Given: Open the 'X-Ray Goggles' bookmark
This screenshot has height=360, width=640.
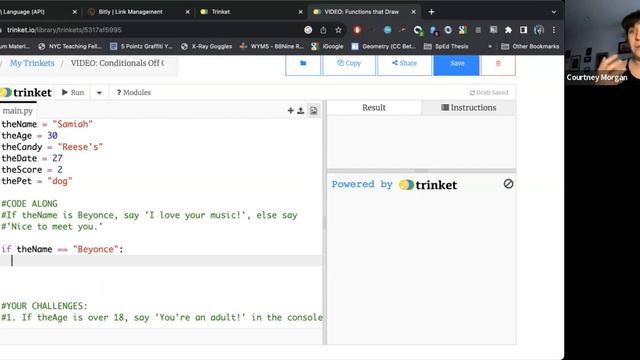Looking at the screenshot, I should click(206, 47).
